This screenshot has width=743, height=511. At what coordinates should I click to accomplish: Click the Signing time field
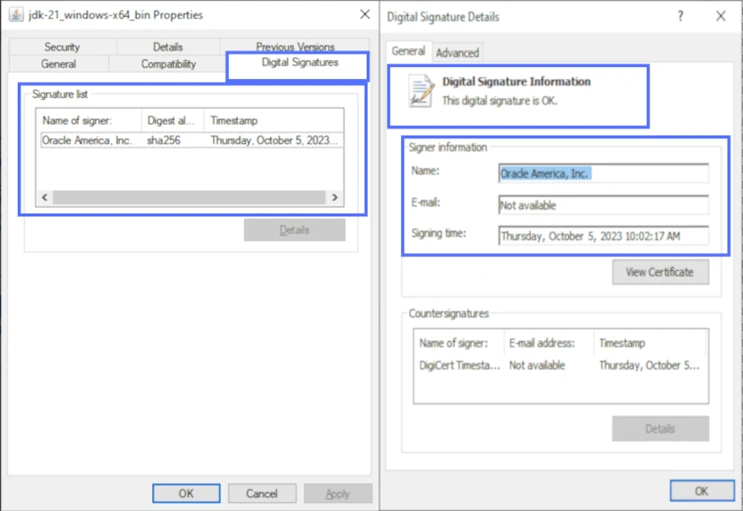point(603,237)
